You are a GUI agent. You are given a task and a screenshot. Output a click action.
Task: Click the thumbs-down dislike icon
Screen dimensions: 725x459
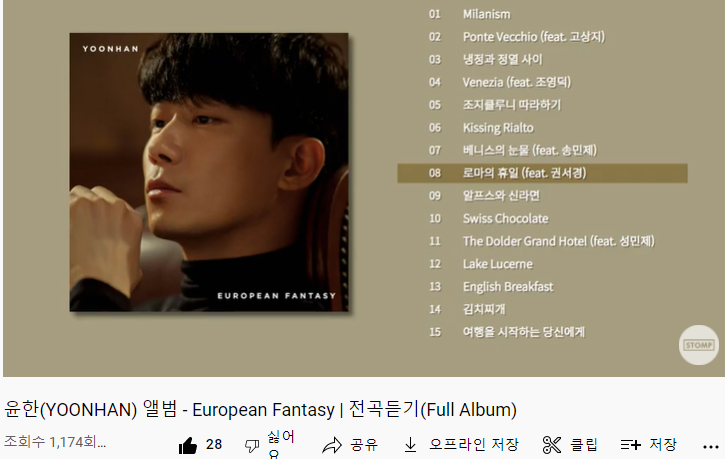point(252,446)
